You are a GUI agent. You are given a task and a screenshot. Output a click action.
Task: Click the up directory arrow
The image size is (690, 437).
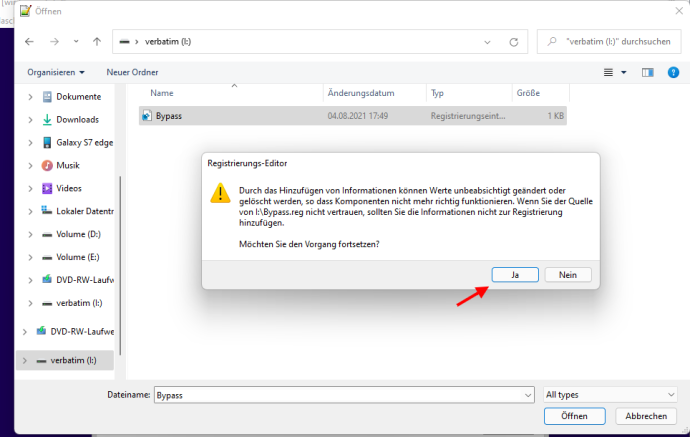click(x=96, y=42)
